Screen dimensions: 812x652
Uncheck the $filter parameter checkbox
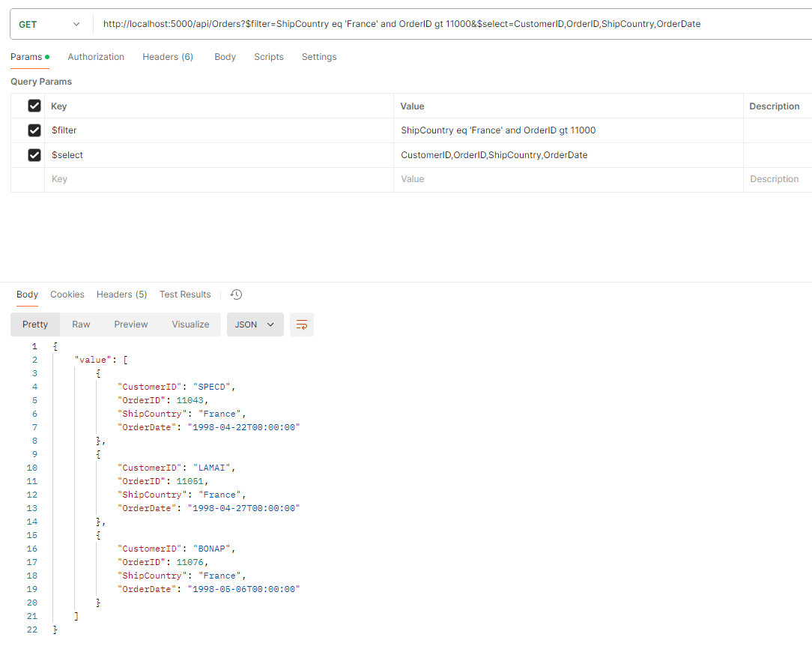pyautogui.click(x=34, y=130)
